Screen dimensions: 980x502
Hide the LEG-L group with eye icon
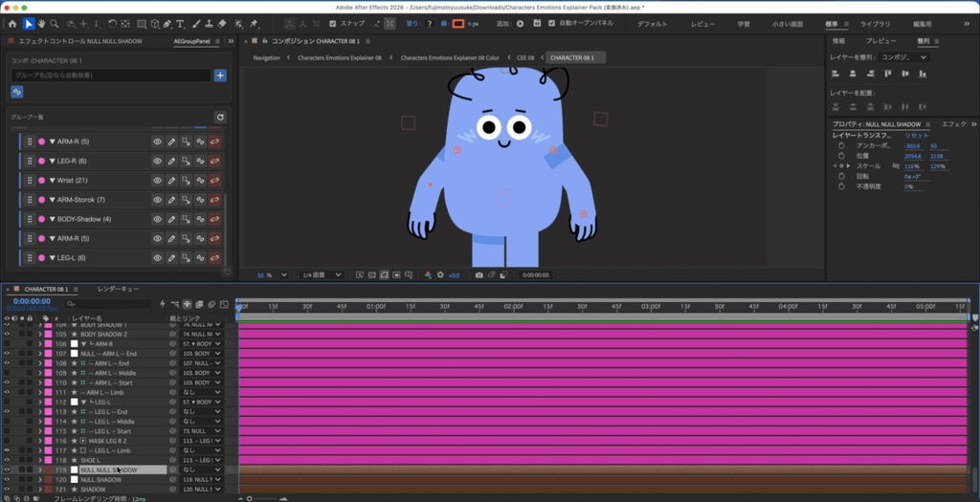158,258
